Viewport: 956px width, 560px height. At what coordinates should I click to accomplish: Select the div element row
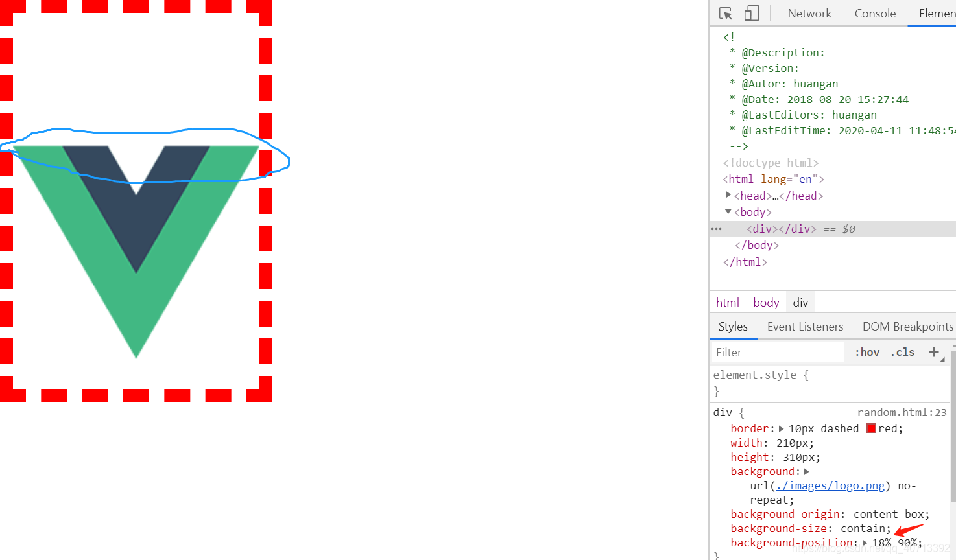click(x=833, y=229)
